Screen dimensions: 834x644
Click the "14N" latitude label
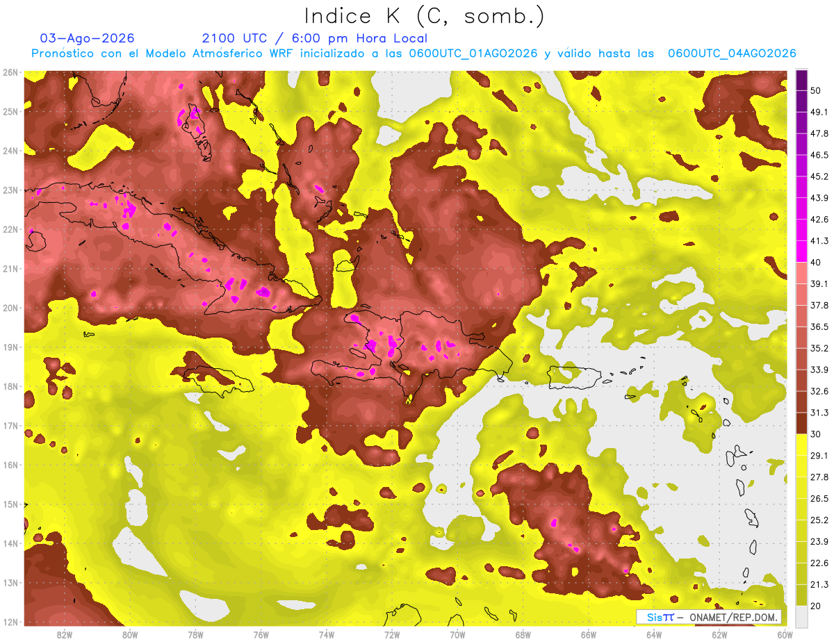pos(10,543)
